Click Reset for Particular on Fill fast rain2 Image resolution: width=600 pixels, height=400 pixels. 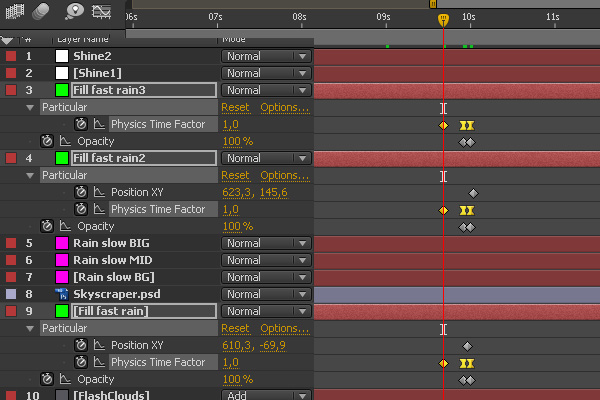click(x=235, y=175)
